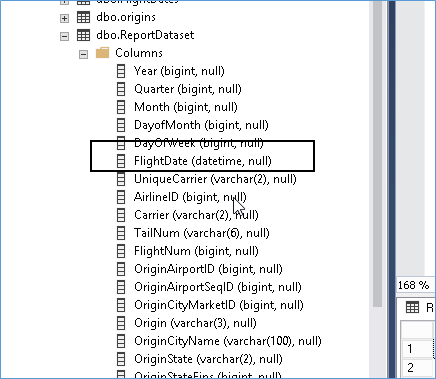Collapse the dbo.ReportDataset table node

point(64,36)
